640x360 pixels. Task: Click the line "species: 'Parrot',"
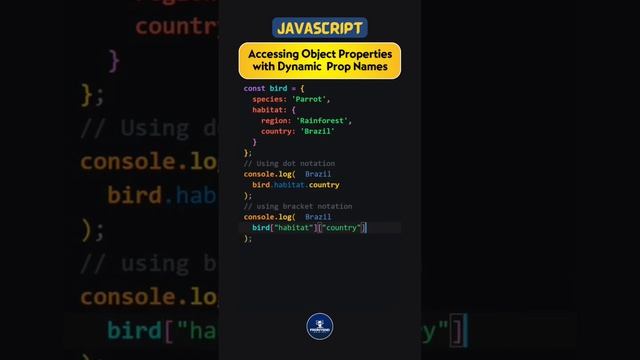(x=291, y=99)
